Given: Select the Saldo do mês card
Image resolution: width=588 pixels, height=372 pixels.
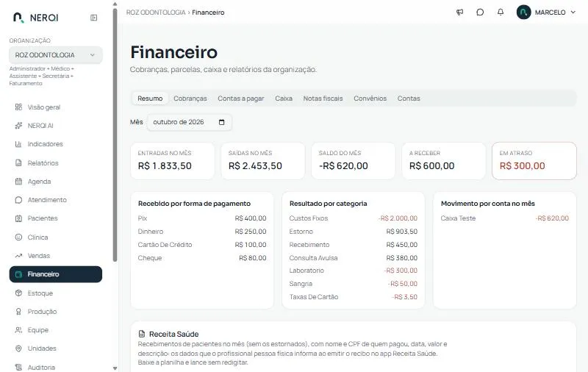Looking at the screenshot, I should pyautogui.click(x=354, y=161).
